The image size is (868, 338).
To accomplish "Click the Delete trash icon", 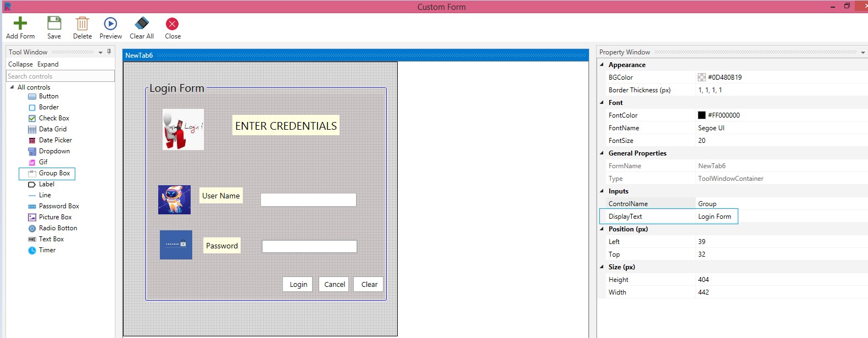I will (82, 24).
